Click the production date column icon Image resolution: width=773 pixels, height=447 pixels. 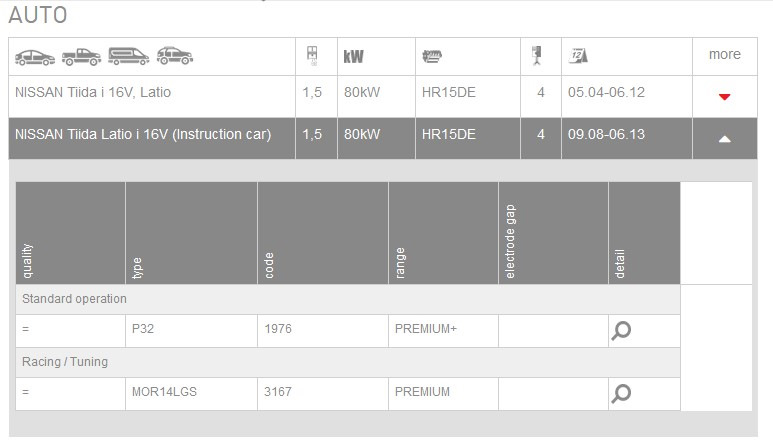pyautogui.click(x=578, y=56)
